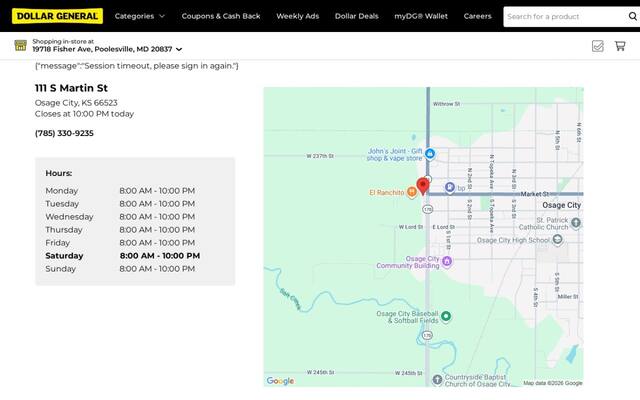Click the Map data ©2026 Google notice
The width and height of the screenshot is (640, 400).
click(553, 383)
